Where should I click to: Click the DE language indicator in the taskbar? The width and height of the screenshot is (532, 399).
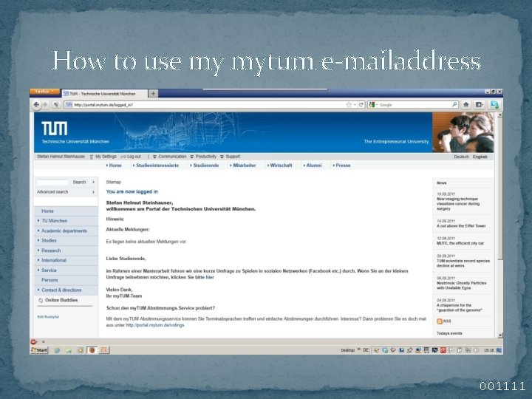(x=366, y=349)
